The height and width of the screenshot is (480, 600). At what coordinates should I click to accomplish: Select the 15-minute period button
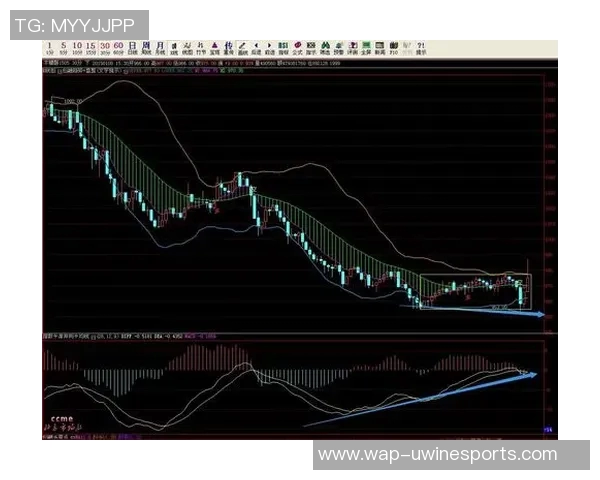click(x=90, y=48)
